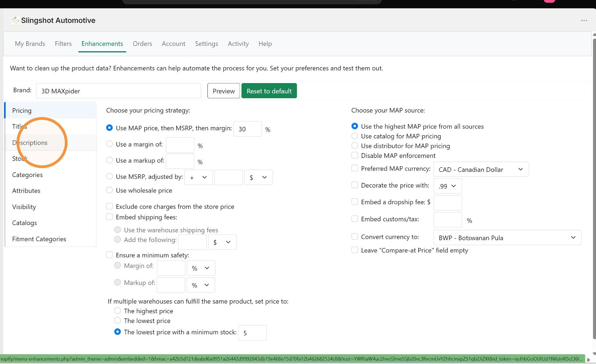
Task: Select Add the following shipping radio
Action: point(118,240)
